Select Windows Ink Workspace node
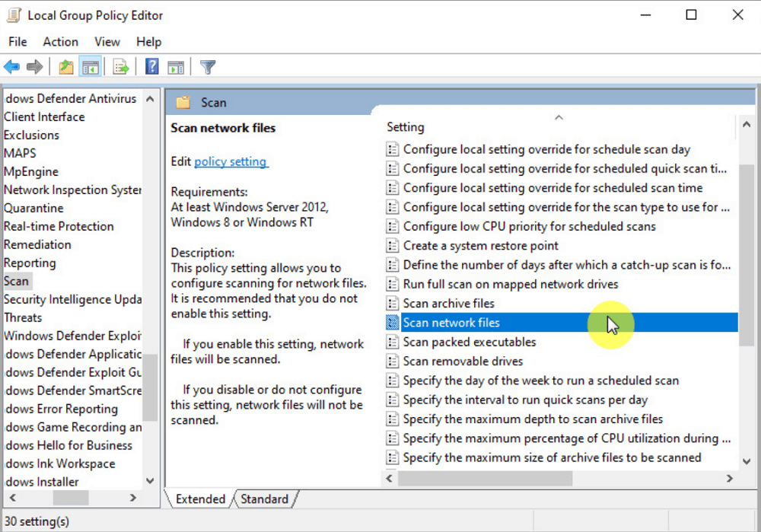 pos(61,464)
